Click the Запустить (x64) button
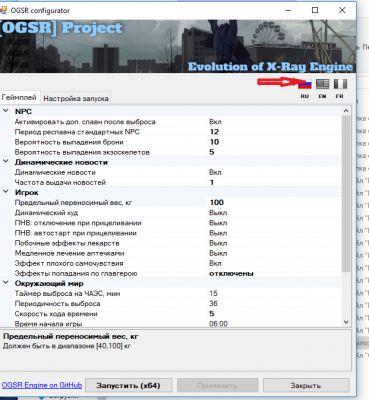The width and height of the screenshot is (369, 400). click(x=128, y=386)
